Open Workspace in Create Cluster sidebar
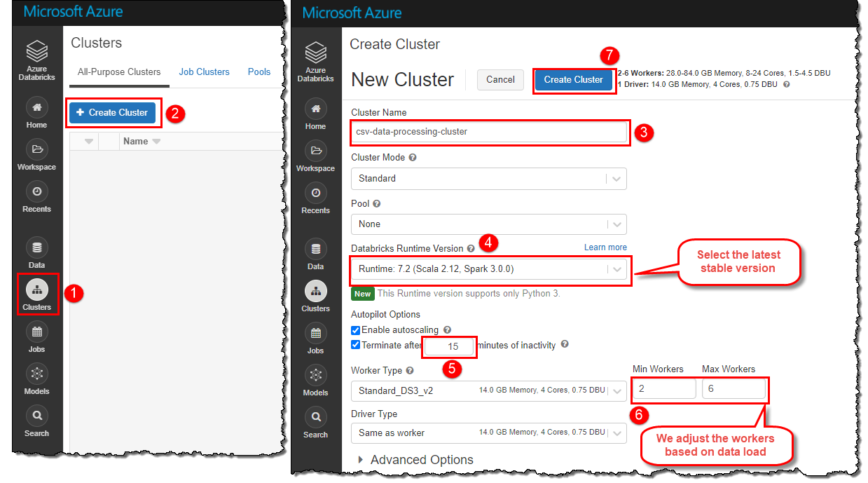Viewport: 868px width, 483px height. tap(315, 156)
